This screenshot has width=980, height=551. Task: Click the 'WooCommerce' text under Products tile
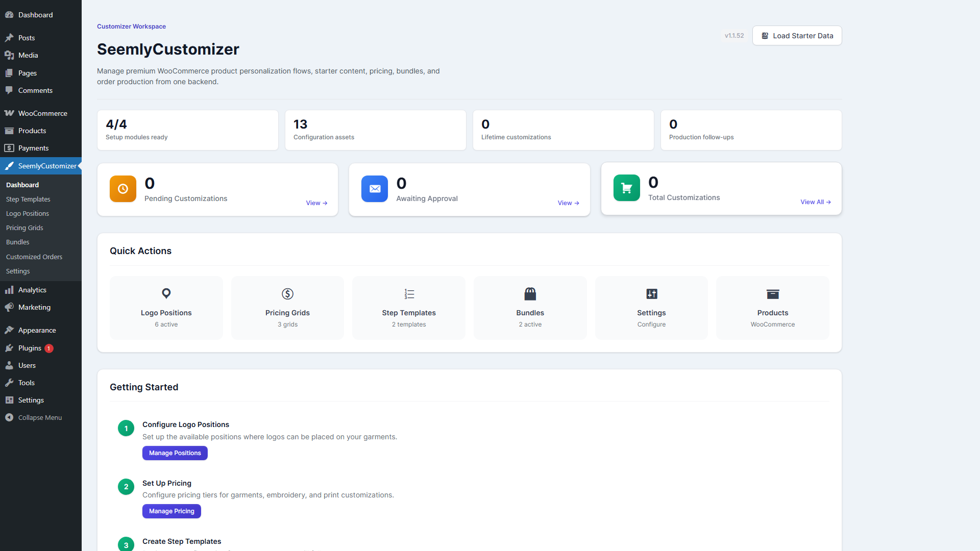click(x=773, y=324)
